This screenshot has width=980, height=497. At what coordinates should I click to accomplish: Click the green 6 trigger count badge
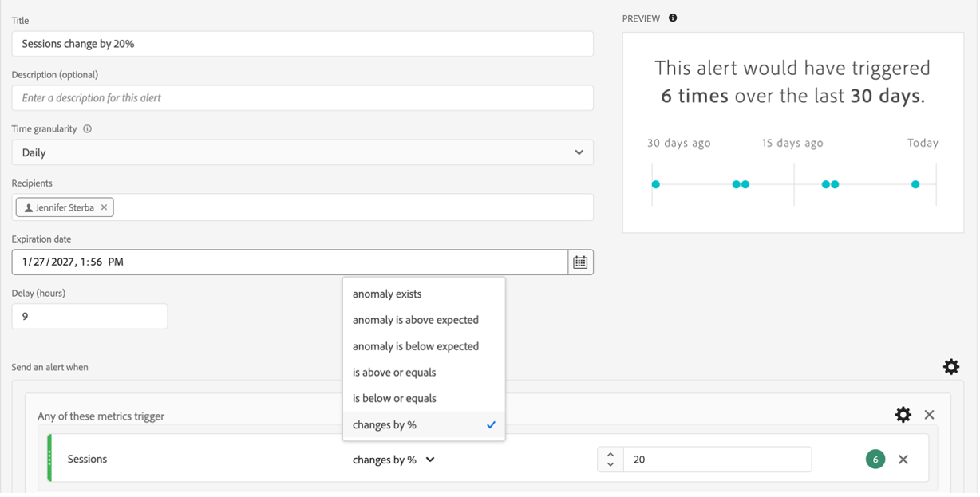875,459
